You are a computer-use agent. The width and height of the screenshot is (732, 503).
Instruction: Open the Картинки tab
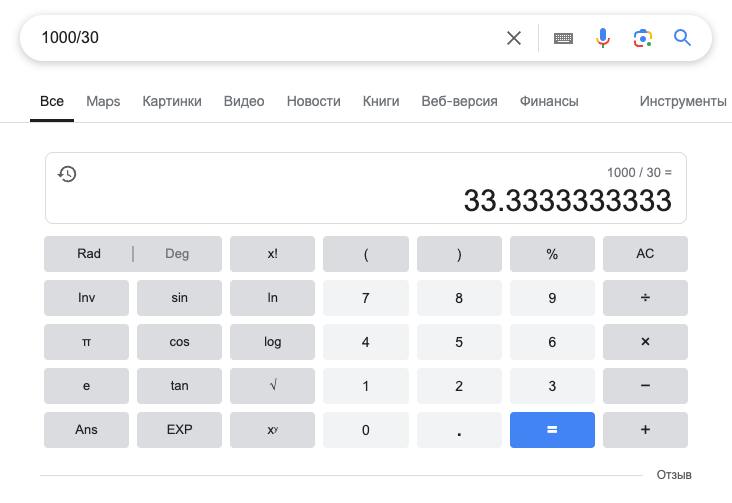[x=172, y=101]
